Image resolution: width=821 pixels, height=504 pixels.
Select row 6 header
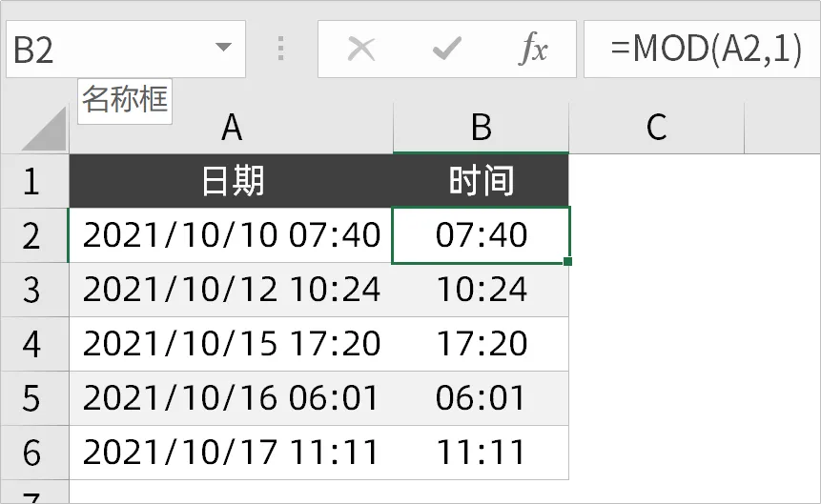click(x=33, y=452)
